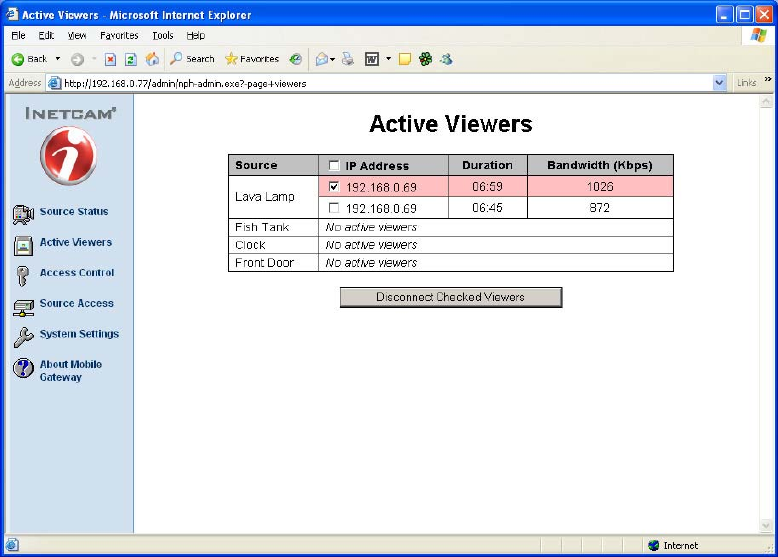Open the Mail button dropdown arrow

332,59
